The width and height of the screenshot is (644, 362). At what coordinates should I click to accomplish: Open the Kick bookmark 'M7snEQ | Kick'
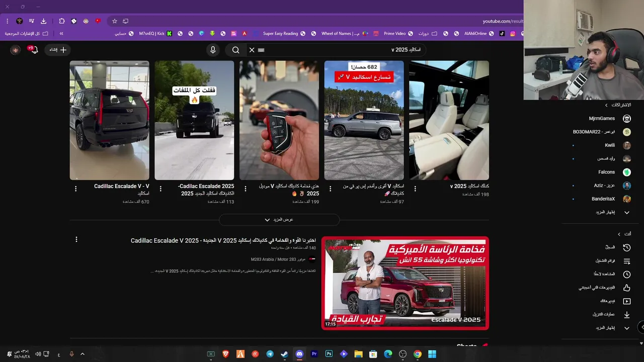tap(155, 34)
